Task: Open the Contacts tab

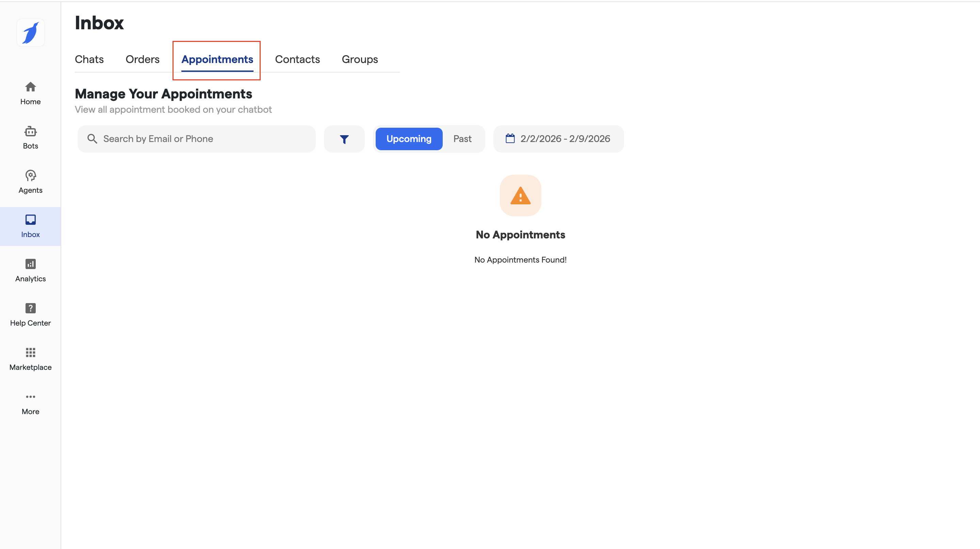Action: click(x=297, y=59)
